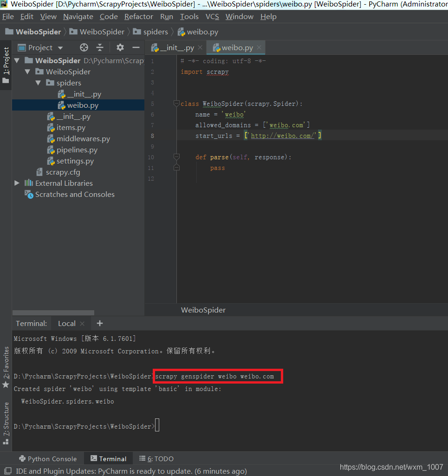Open the Run menu
The height and width of the screenshot is (476, 448).
(x=167, y=17)
